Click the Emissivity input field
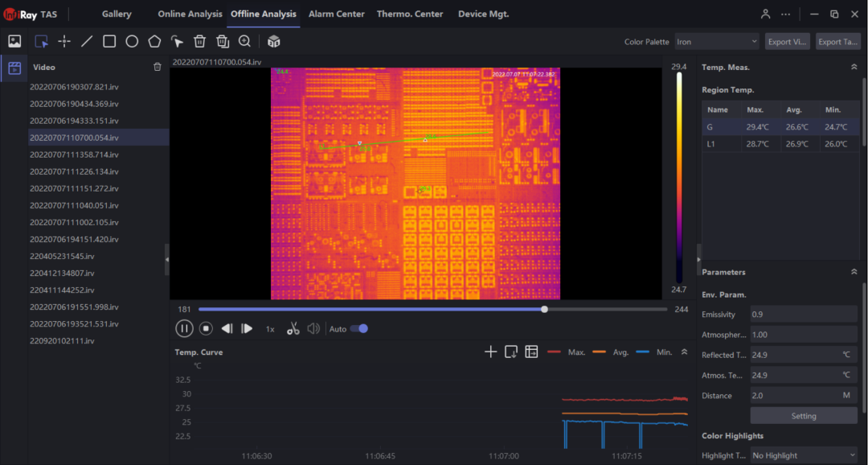Screen dimensions: 868x465 tap(803, 315)
